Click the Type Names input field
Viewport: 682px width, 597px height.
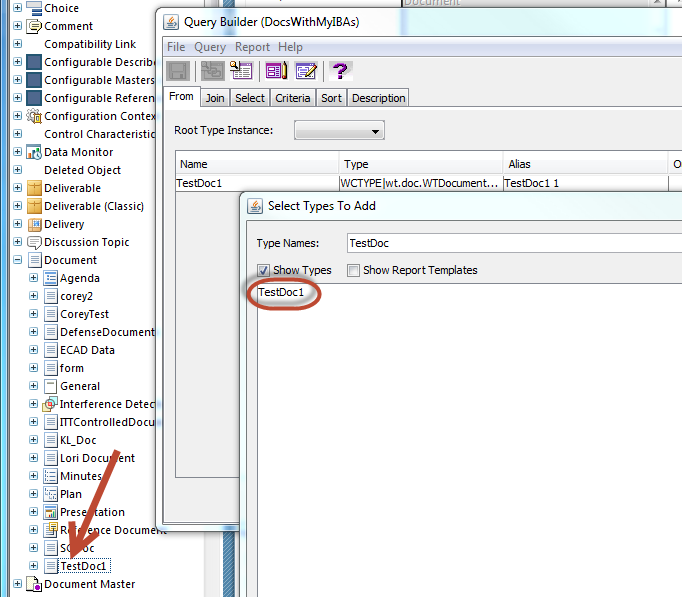click(x=514, y=243)
